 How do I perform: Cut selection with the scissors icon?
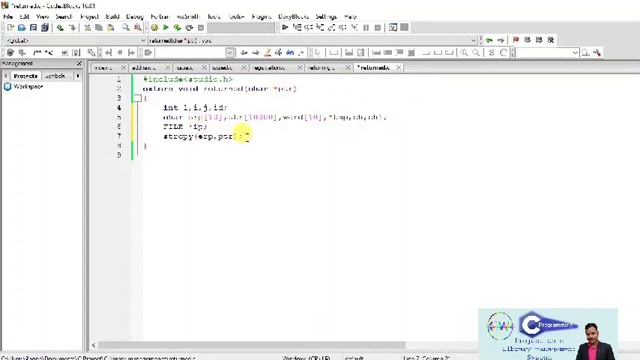click(x=87, y=27)
